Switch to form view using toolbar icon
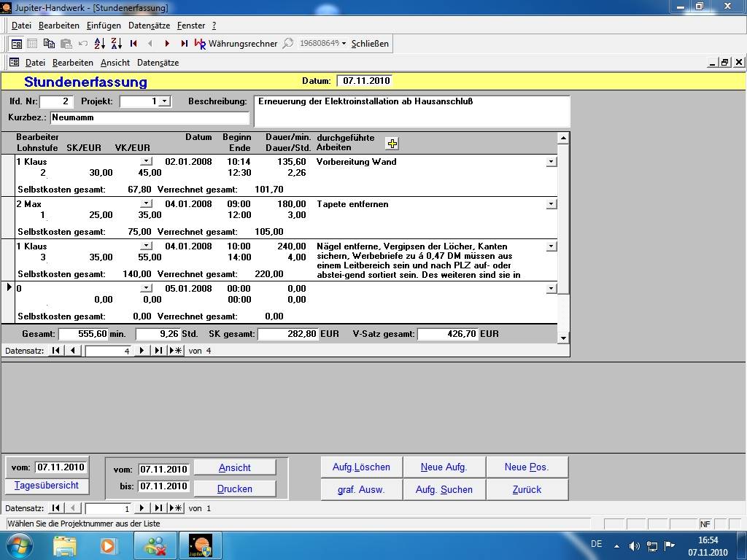The height and width of the screenshot is (560, 747). pyautogui.click(x=16, y=44)
